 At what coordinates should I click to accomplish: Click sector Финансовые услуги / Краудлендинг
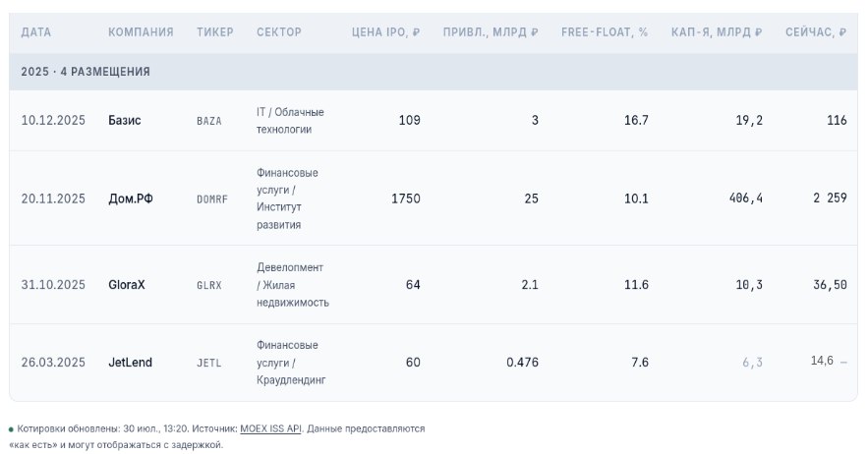pyautogui.click(x=291, y=362)
